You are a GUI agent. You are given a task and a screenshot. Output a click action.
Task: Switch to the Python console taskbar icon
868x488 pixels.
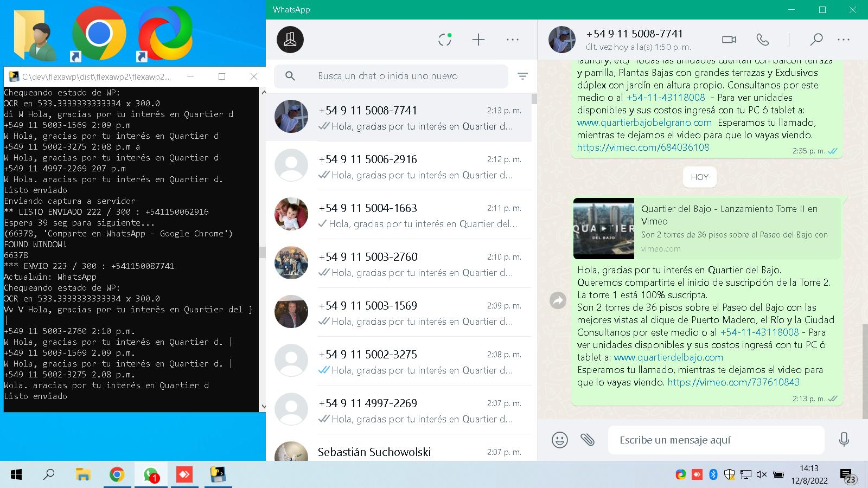218,475
